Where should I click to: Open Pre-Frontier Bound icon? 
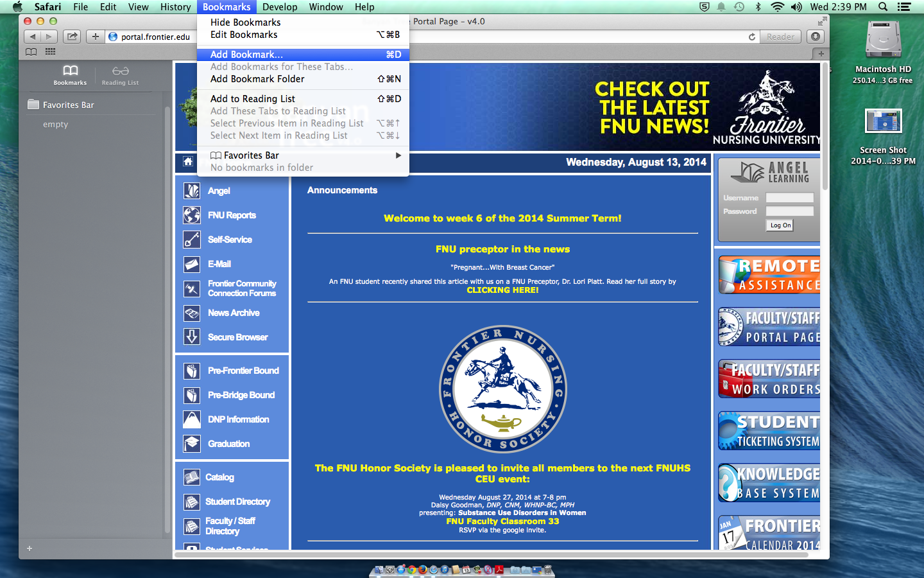191,371
